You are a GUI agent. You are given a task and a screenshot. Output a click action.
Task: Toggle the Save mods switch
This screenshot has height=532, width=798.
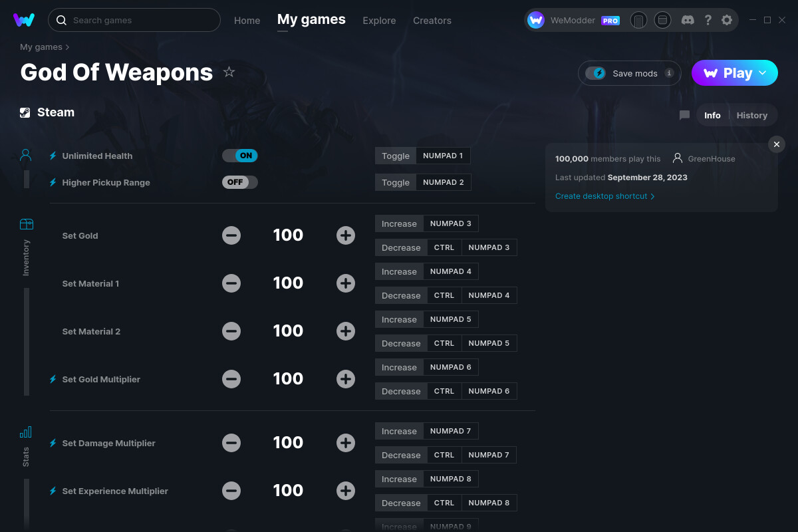595,73
